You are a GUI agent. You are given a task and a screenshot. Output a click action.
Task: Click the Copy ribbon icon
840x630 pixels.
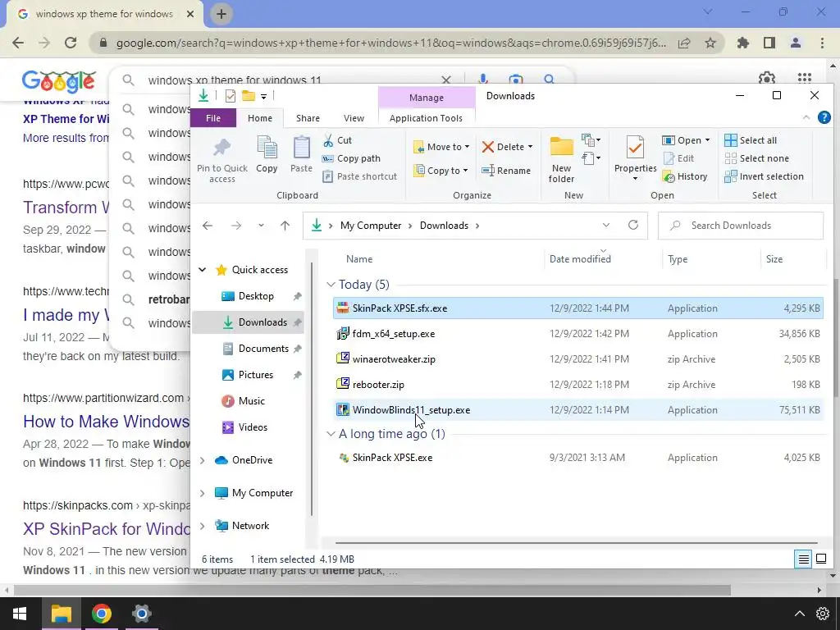[267, 148]
